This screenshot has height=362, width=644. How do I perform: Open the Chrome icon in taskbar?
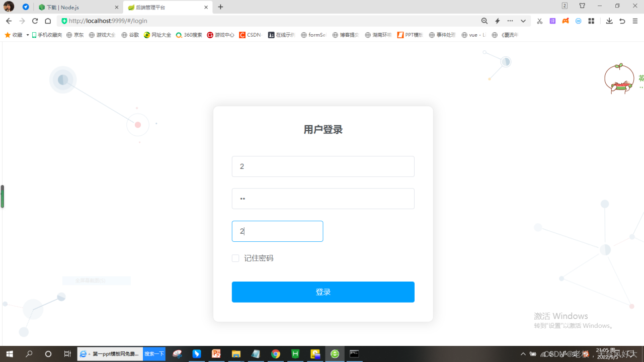point(276,354)
